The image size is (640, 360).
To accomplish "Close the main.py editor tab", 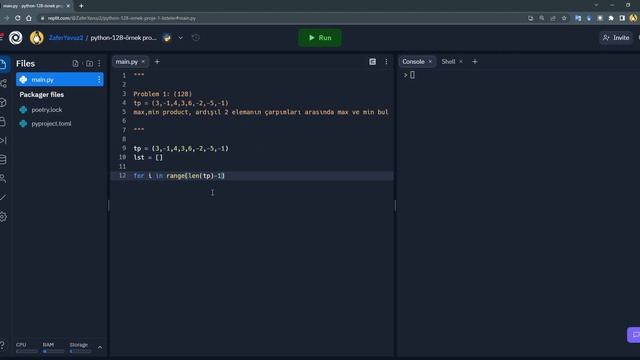I will pos(143,62).
